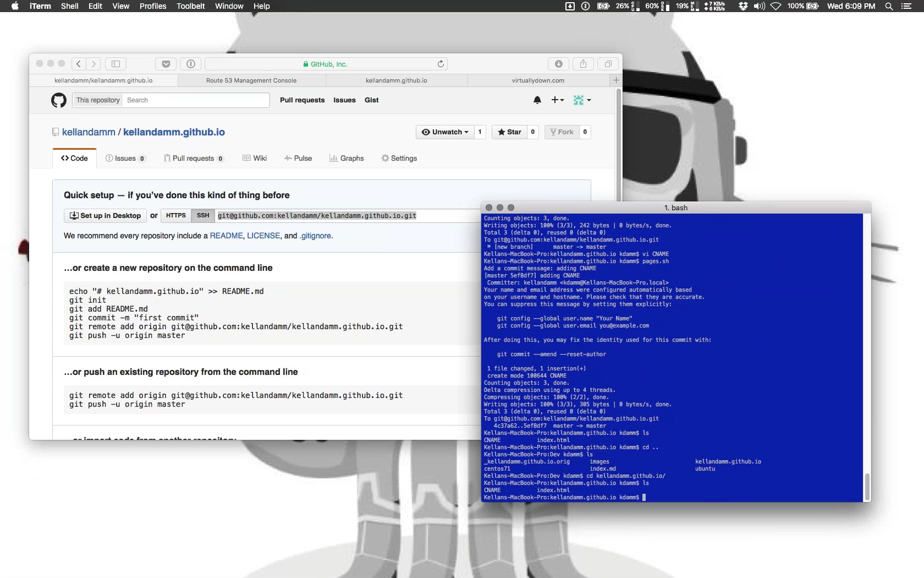Select the SSH clone protocol

coord(202,215)
